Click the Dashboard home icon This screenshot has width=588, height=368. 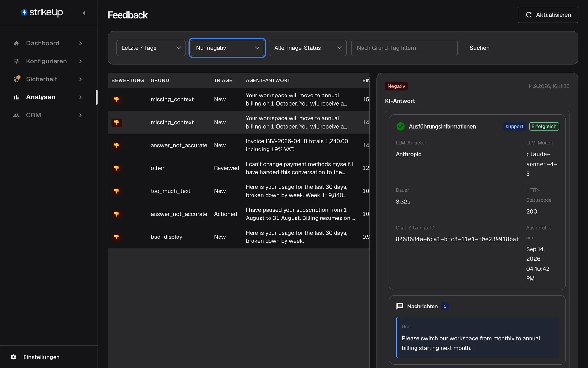click(x=16, y=43)
